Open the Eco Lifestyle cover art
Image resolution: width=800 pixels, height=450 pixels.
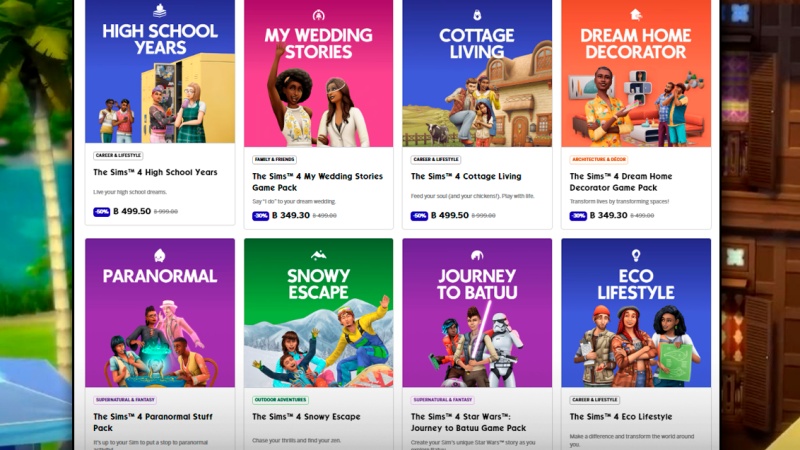[x=636, y=313]
